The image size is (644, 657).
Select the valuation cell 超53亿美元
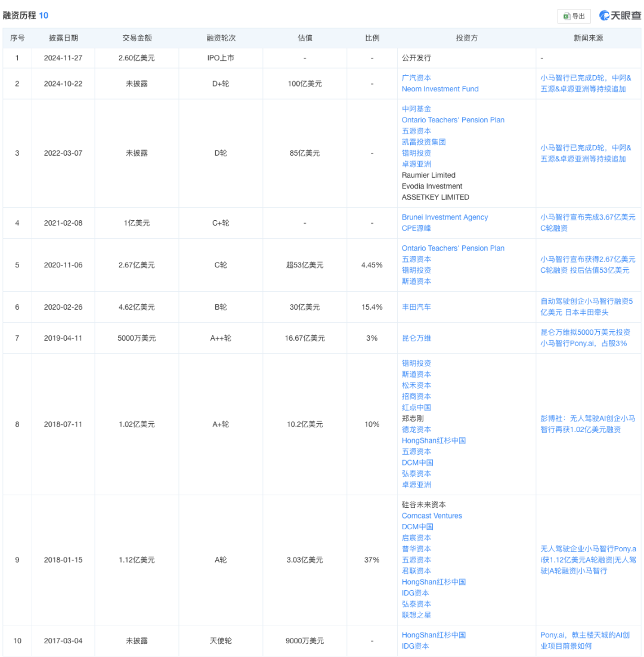click(x=305, y=265)
